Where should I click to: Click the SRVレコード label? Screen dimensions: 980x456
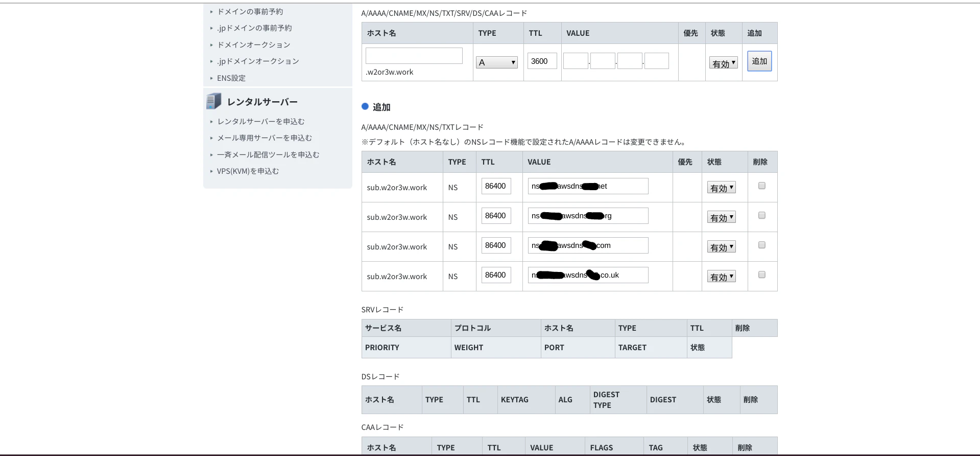[x=383, y=309]
